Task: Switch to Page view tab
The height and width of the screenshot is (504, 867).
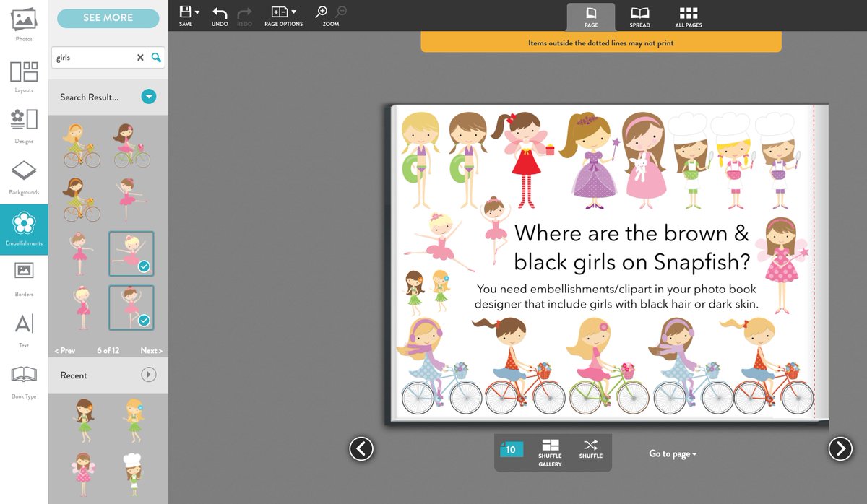Action: [591, 17]
